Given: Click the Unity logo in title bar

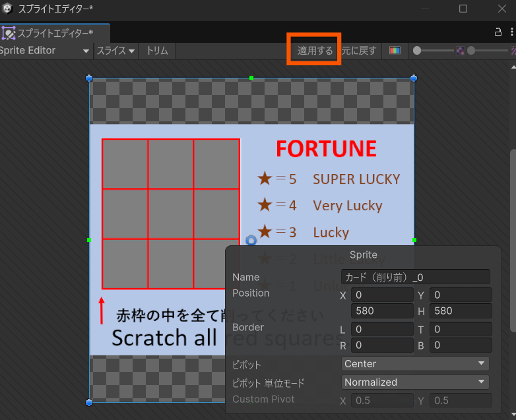Looking at the screenshot, I should [x=7, y=9].
